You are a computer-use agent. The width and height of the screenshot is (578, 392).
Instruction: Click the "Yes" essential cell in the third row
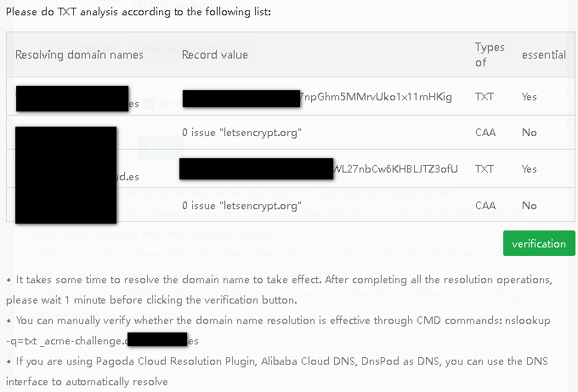(x=530, y=168)
